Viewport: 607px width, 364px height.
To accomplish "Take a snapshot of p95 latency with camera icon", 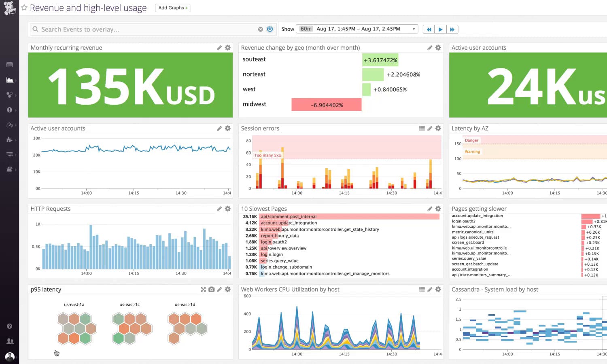I will pos(211,290).
